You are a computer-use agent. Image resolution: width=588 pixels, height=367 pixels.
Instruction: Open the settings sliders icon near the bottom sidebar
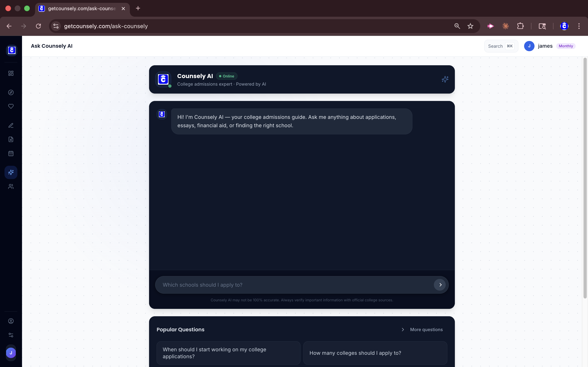point(11,335)
